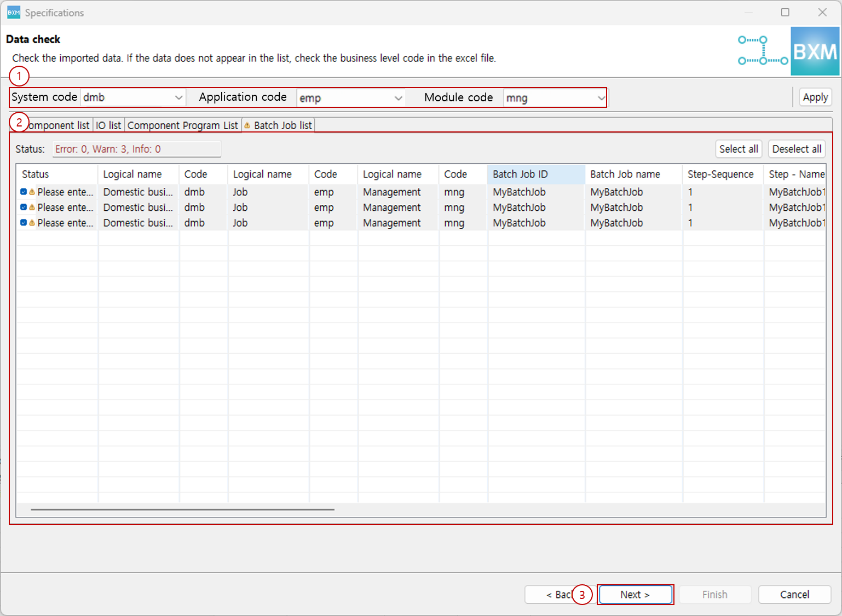
Task: Click the BXM app icon in title bar
Action: pos(13,13)
